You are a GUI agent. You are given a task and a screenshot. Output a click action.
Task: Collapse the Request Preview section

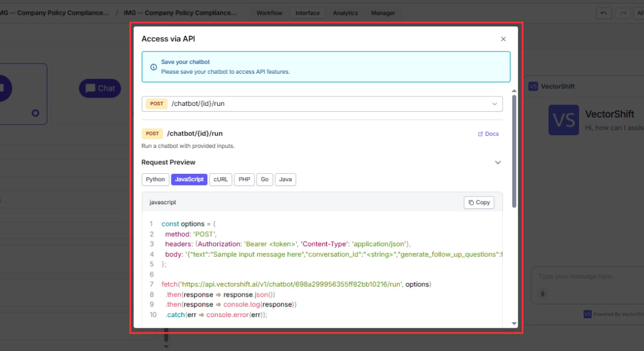(x=498, y=163)
